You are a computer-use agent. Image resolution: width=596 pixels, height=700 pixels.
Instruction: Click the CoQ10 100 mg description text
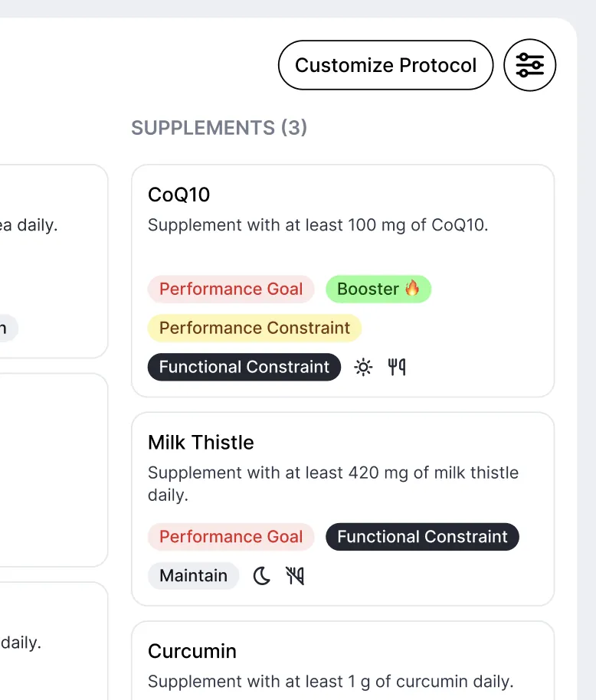click(x=318, y=225)
